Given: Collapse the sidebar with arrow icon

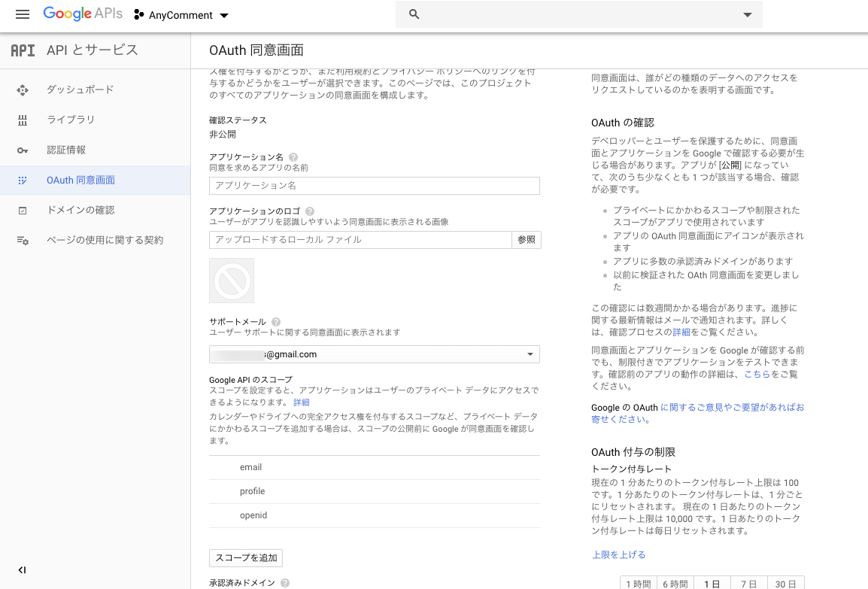Looking at the screenshot, I should pos(22,569).
